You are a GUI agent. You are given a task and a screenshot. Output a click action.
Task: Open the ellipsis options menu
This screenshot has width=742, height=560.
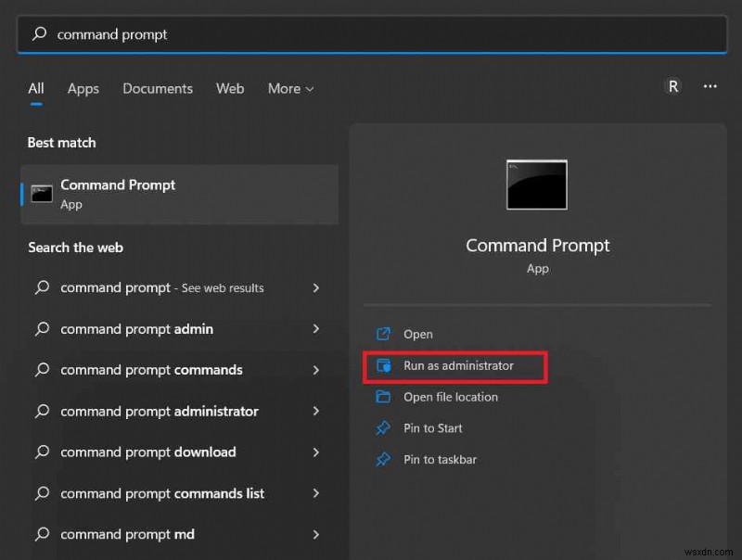[x=710, y=86]
